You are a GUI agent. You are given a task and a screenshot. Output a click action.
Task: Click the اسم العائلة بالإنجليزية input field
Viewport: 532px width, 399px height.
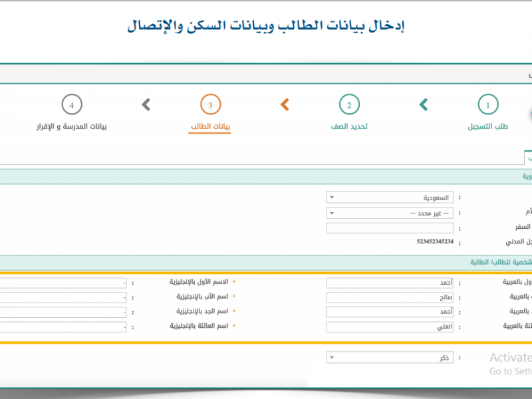[63, 327]
